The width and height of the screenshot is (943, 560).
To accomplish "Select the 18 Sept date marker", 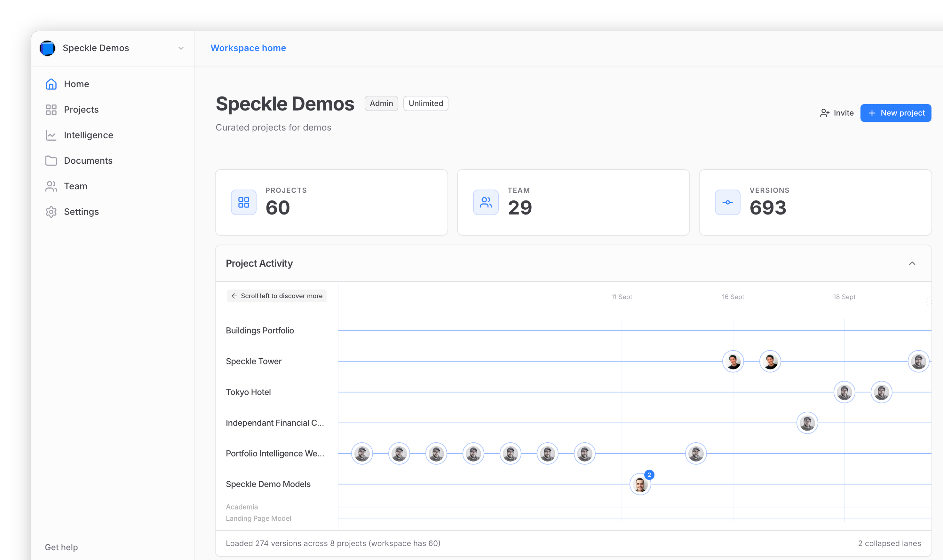I will click(844, 297).
